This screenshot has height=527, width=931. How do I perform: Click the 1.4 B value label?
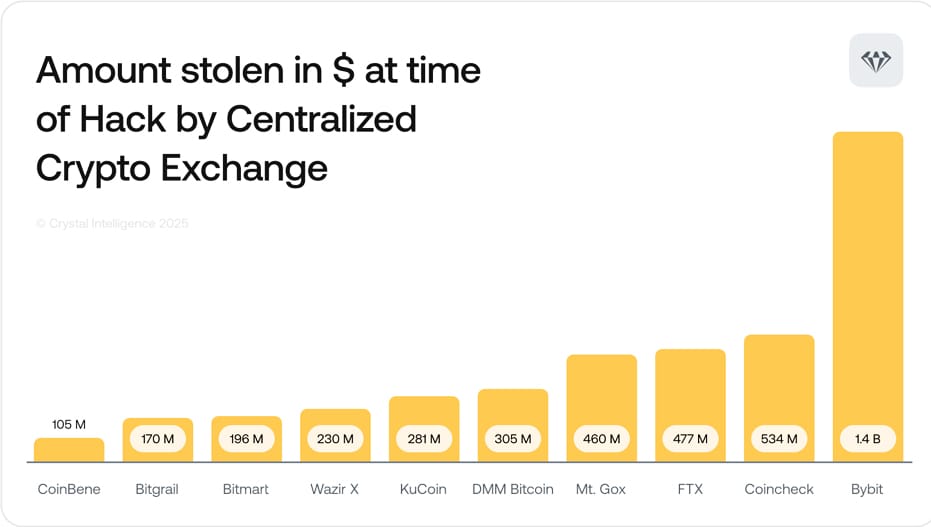click(x=867, y=438)
